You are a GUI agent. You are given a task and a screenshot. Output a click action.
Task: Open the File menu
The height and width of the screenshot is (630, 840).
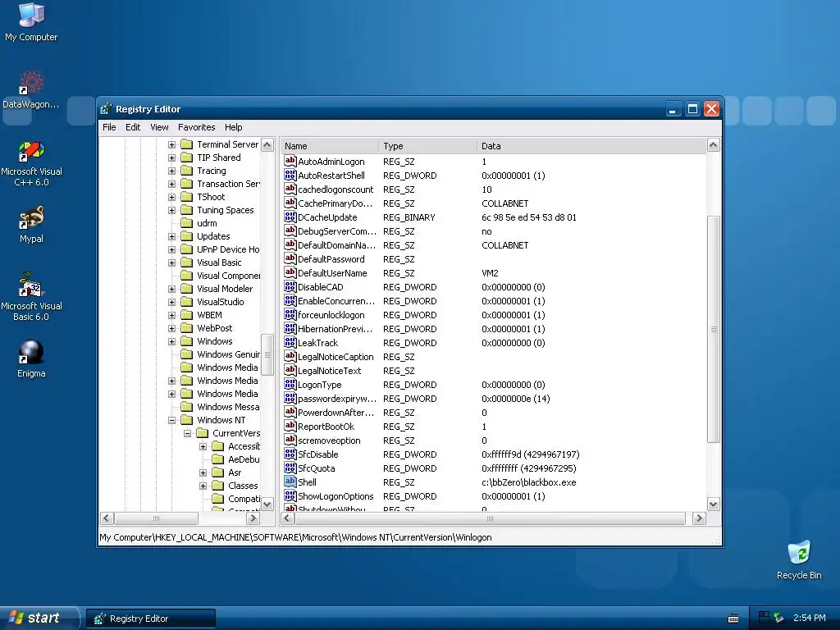point(109,127)
